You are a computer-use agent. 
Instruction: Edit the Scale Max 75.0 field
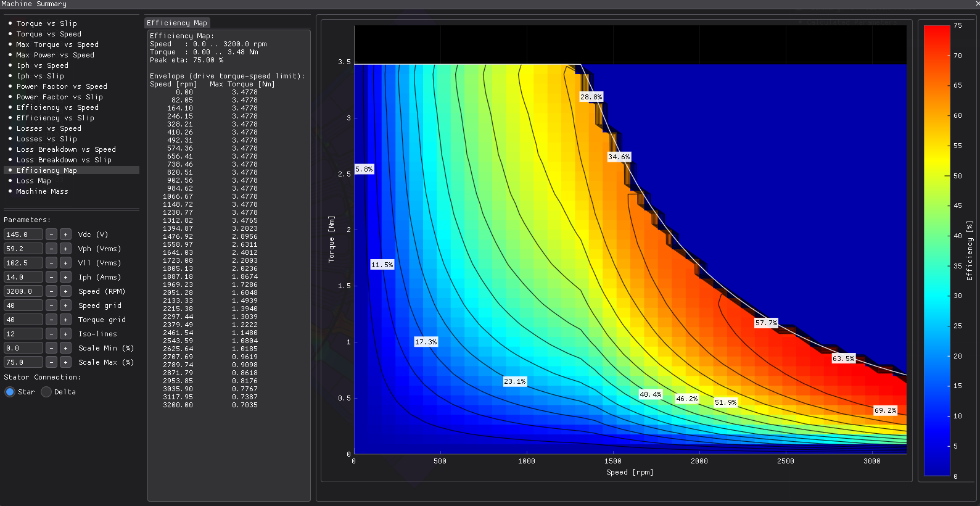[x=23, y=362]
